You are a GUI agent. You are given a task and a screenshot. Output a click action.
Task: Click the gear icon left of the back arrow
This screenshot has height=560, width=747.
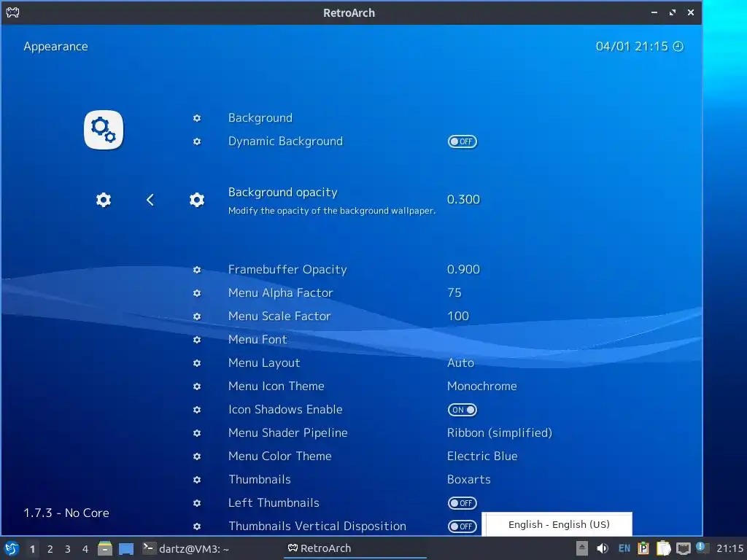click(x=104, y=200)
